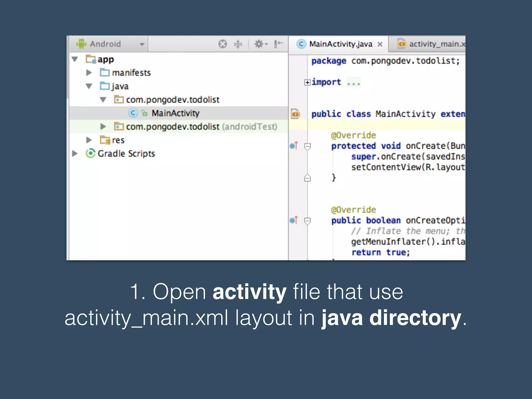Click the setContentView code line
532x399 pixels.
[408, 167]
